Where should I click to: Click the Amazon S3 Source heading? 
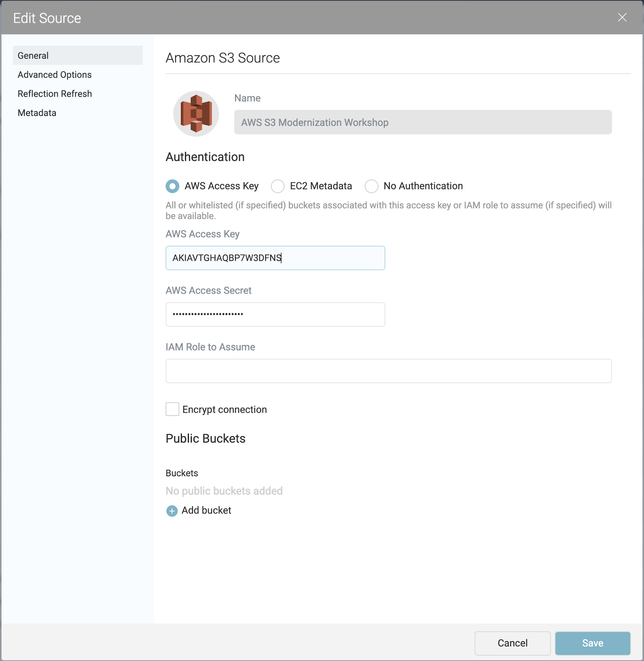[223, 58]
